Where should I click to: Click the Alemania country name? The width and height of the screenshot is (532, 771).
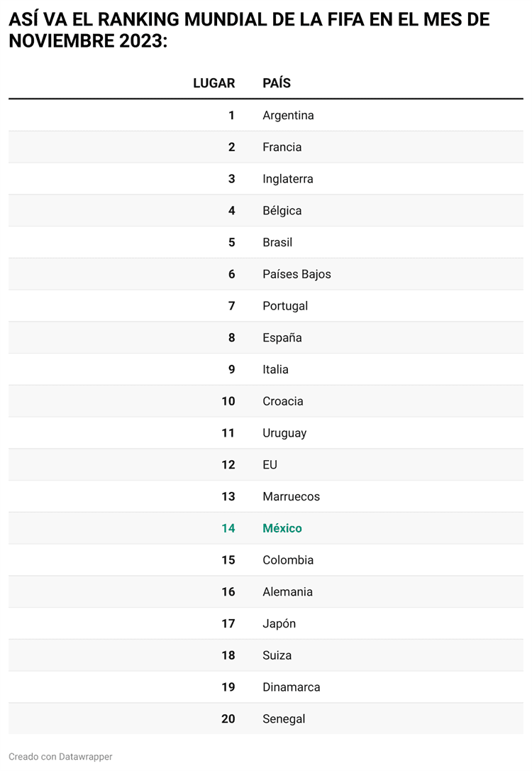tap(287, 591)
